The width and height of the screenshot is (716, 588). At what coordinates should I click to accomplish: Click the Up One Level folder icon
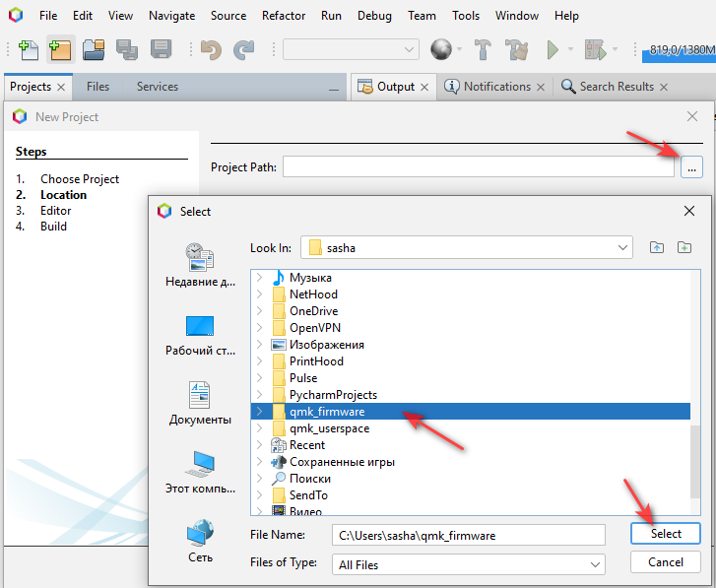[657, 248]
